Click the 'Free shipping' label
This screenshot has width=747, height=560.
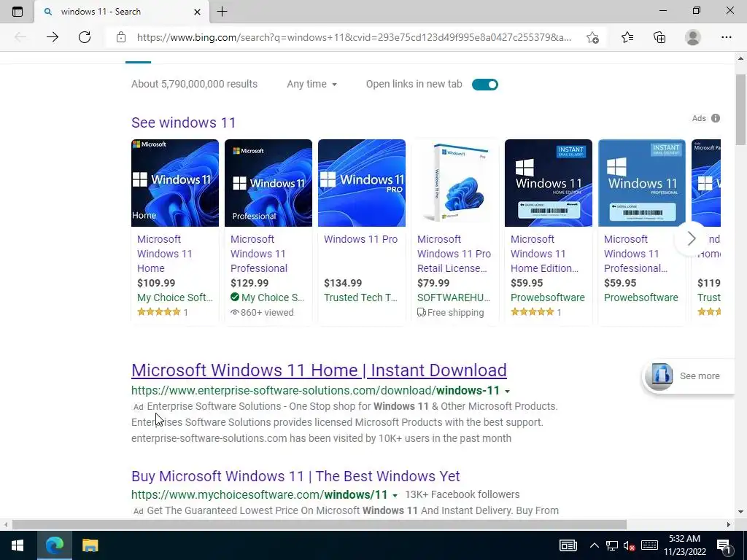point(451,312)
